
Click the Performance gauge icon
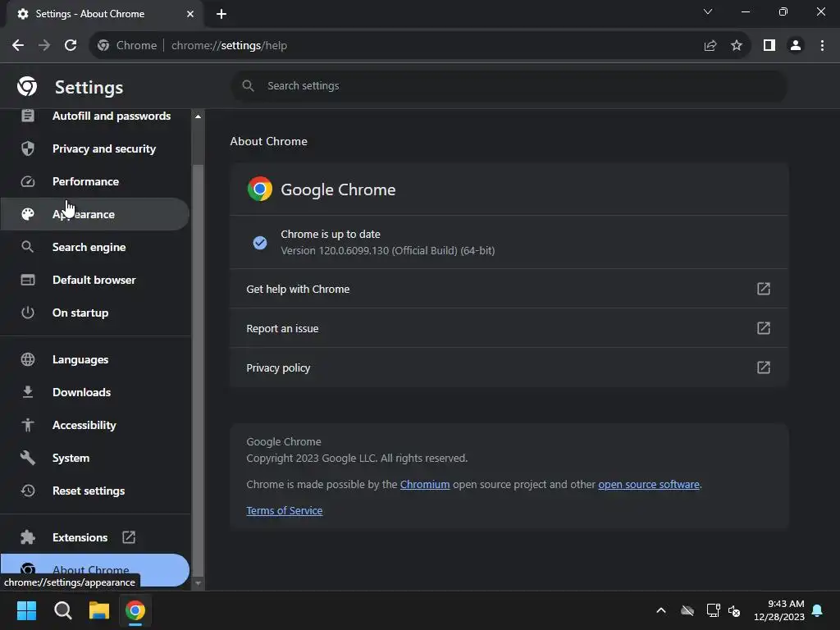point(28,181)
